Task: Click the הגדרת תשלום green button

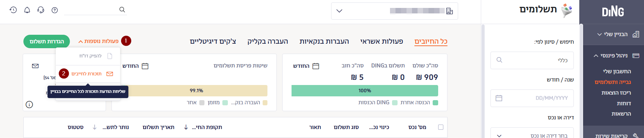Action: (46, 41)
